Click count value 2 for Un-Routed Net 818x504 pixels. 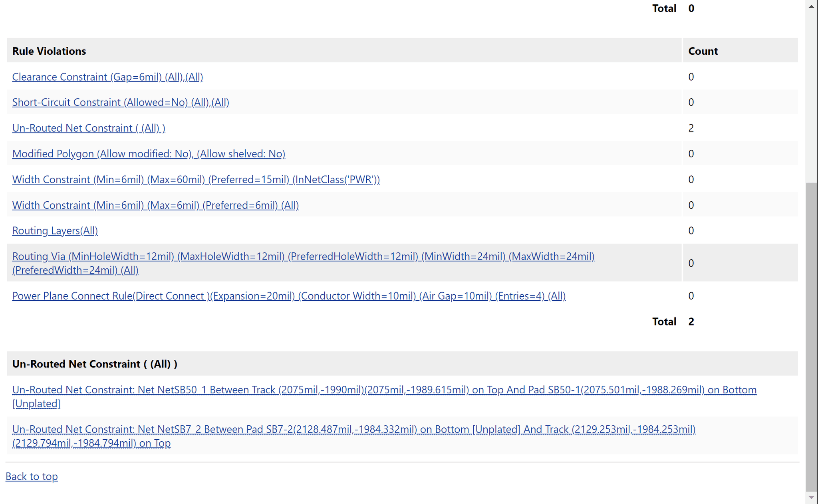tap(691, 128)
